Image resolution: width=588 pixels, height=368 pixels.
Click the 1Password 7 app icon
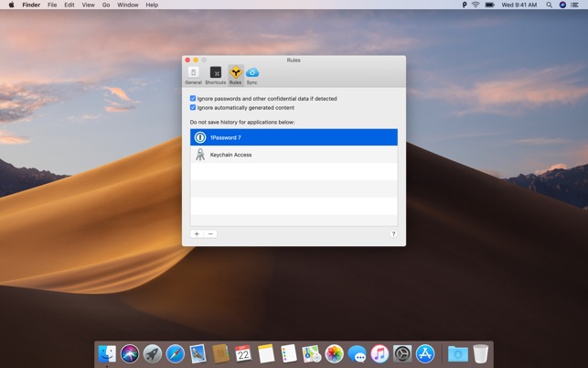tap(200, 137)
